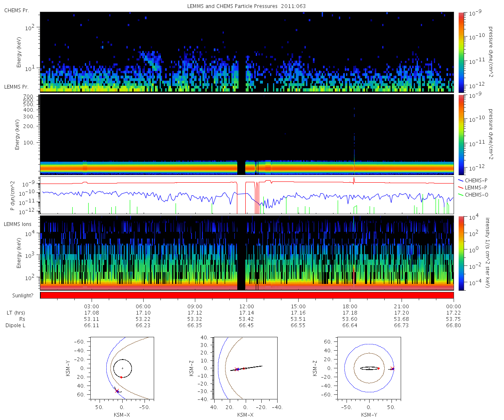The width and height of the screenshot is (504, 420).
Task: Click the CHEMS Pr. panel label
Action: [16, 10]
